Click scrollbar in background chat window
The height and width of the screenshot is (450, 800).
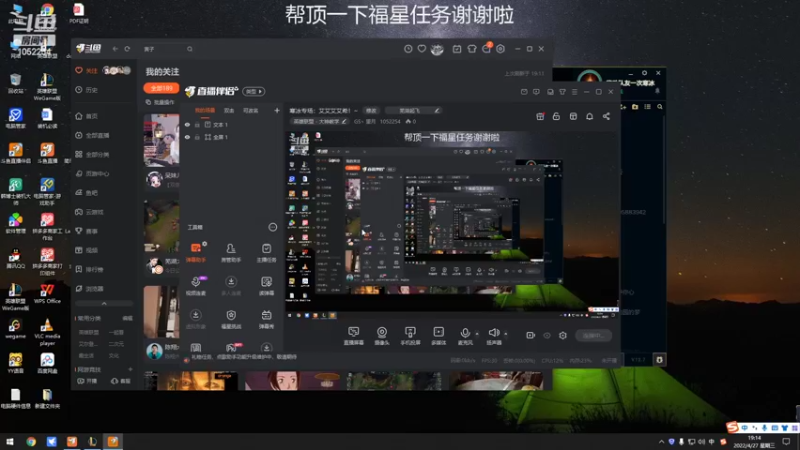(664, 168)
